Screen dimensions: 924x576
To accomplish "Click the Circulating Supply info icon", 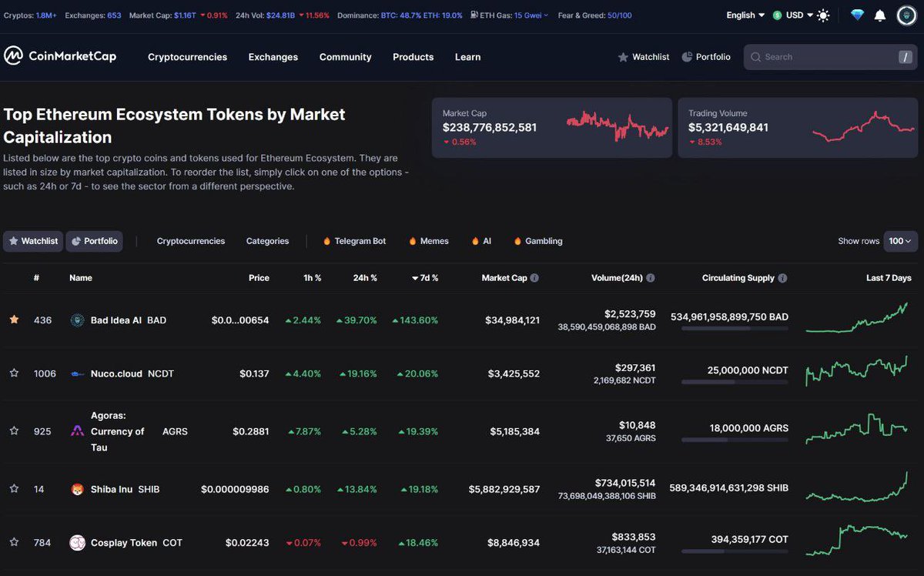I will [x=782, y=278].
